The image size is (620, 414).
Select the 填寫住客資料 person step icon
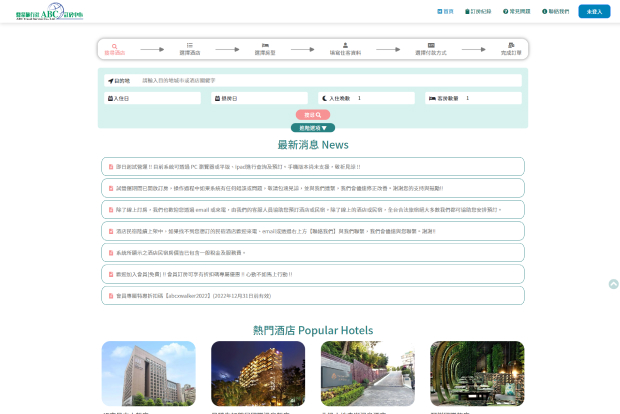click(x=345, y=49)
